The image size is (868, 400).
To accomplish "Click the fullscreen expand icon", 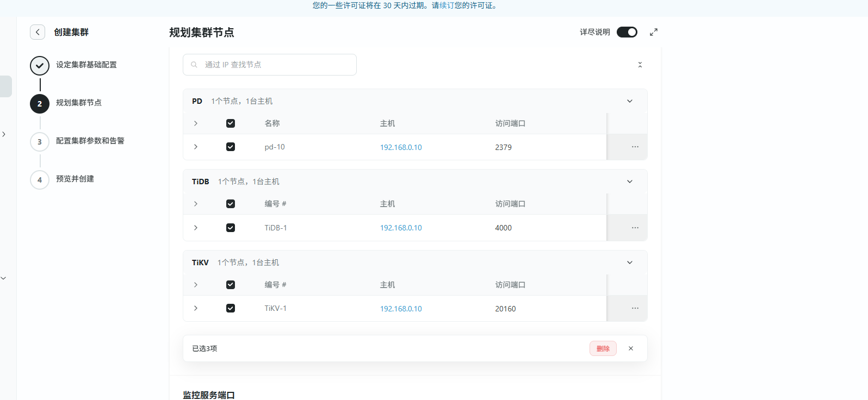I will 654,32.
